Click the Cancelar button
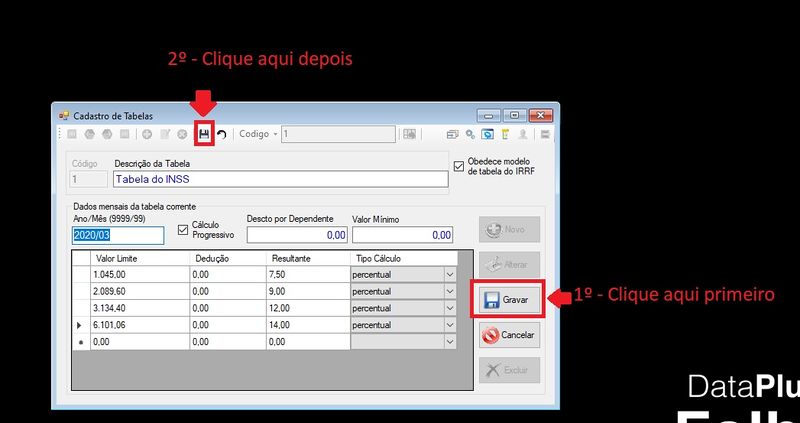This screenshot has width=800, height=423. pyautogui.click(x=509, y=335)
